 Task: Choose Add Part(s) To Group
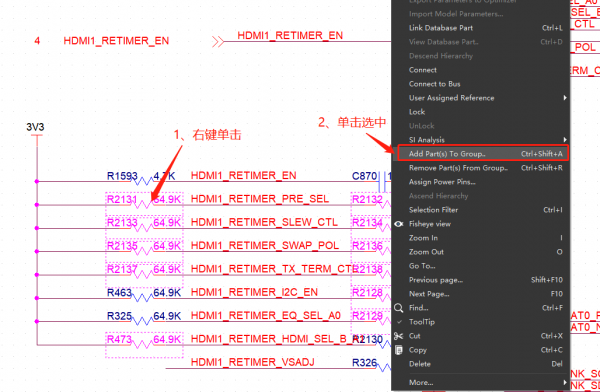(483, 154)
